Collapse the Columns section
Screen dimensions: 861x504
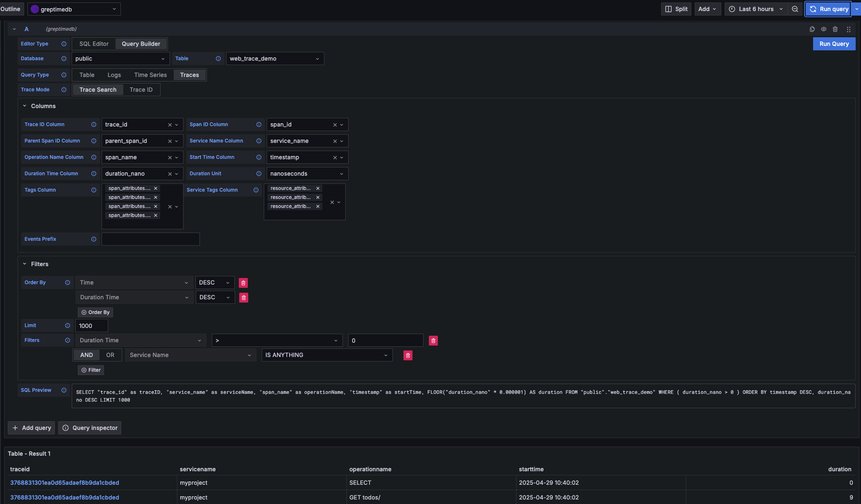(25, 106)
